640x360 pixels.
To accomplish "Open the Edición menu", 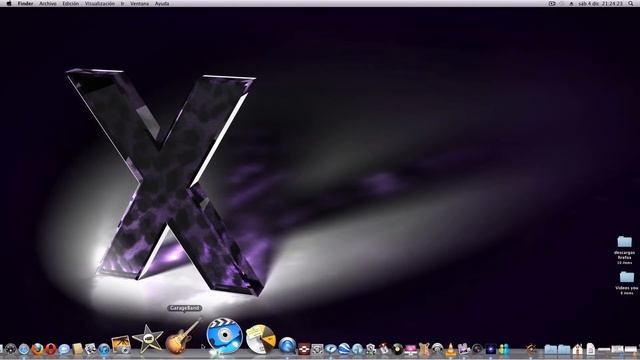I will [71, 3].
